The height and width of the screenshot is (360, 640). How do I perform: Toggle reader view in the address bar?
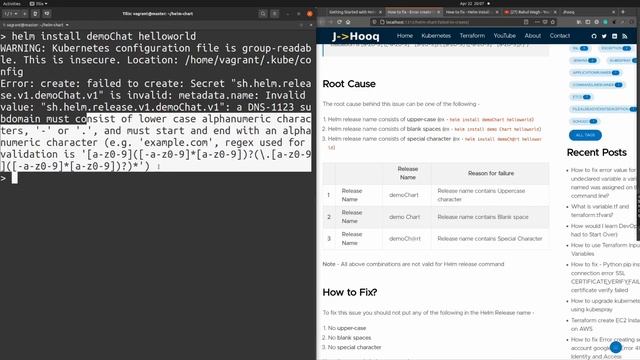(x=526, y=22)
